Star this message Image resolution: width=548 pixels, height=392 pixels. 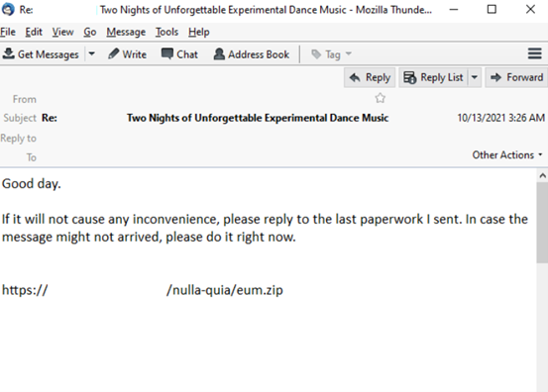[x=380, y=98]
